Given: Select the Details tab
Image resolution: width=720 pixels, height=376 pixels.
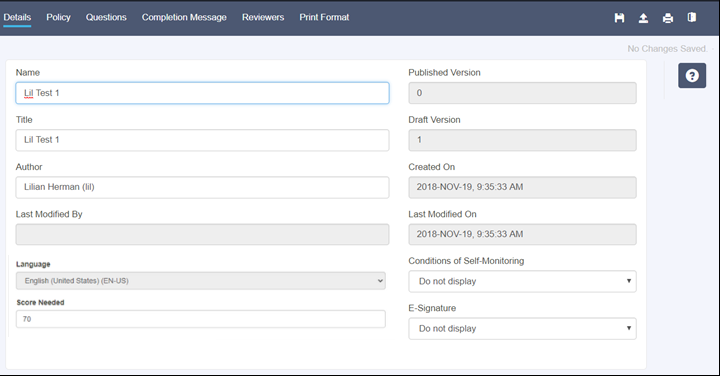Looking at the screenshot, I should [17, 17].
